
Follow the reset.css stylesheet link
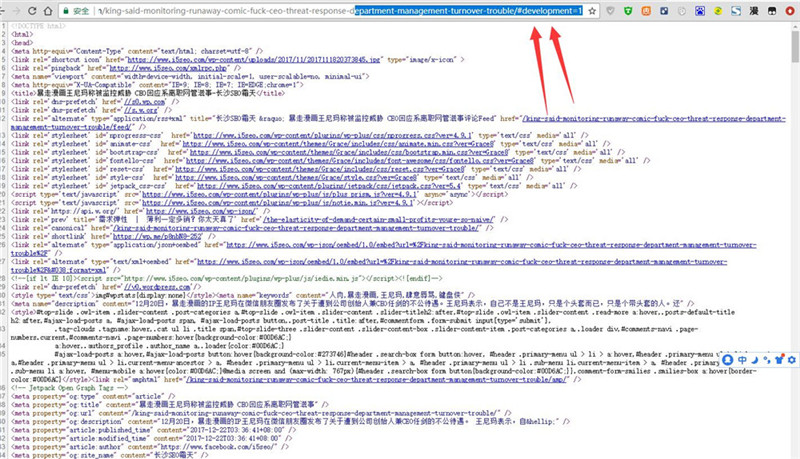319,169
